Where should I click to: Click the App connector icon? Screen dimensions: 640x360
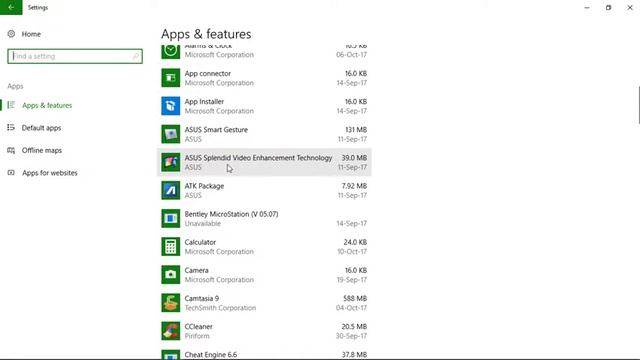pyautogui.click(x=171, y=78)
